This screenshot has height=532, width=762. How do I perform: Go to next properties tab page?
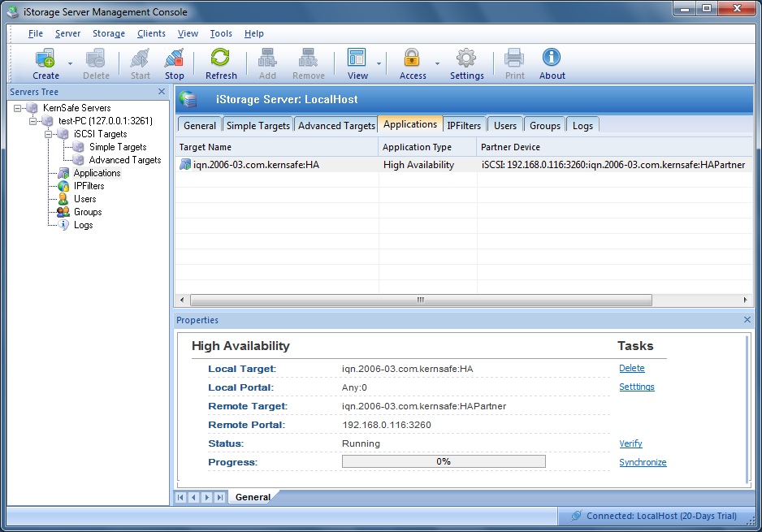point(207,497)
